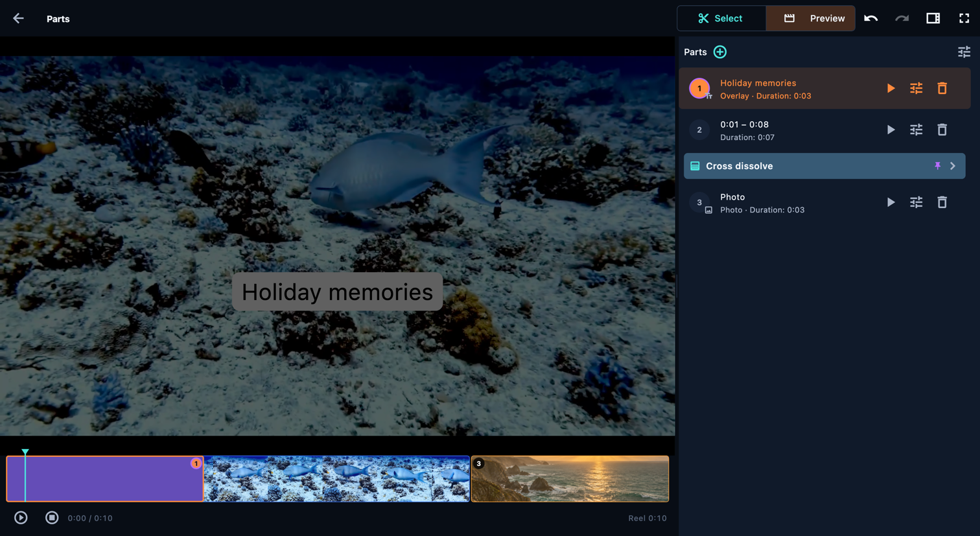Open settings for the Photo part
The width and height of the screenshot is (980, 536).
(916, 202)
